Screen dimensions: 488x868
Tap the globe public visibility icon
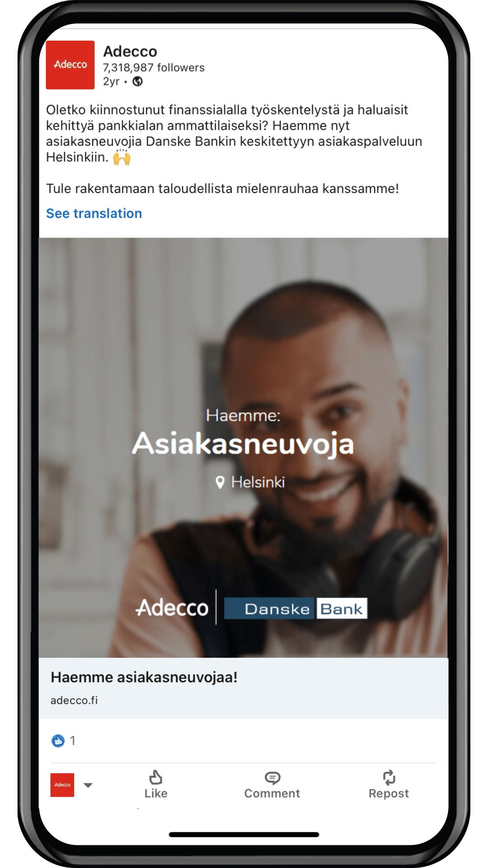[x=137, y=81]
